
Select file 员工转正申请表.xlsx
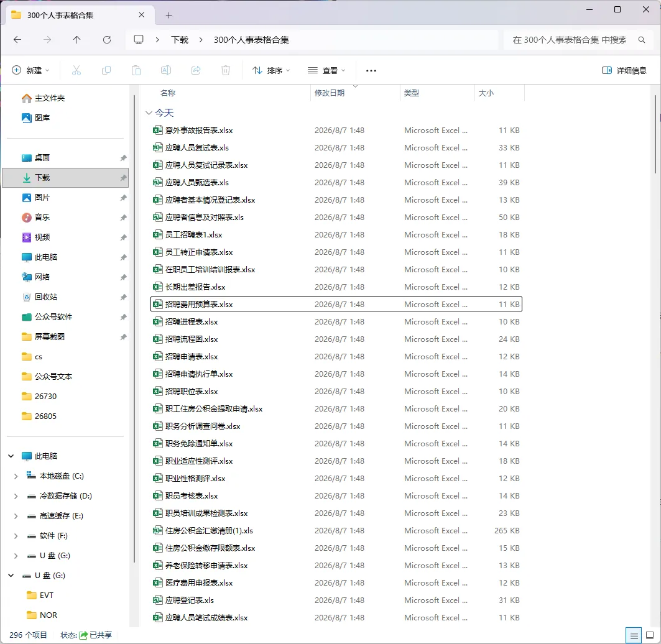[336, 252]
